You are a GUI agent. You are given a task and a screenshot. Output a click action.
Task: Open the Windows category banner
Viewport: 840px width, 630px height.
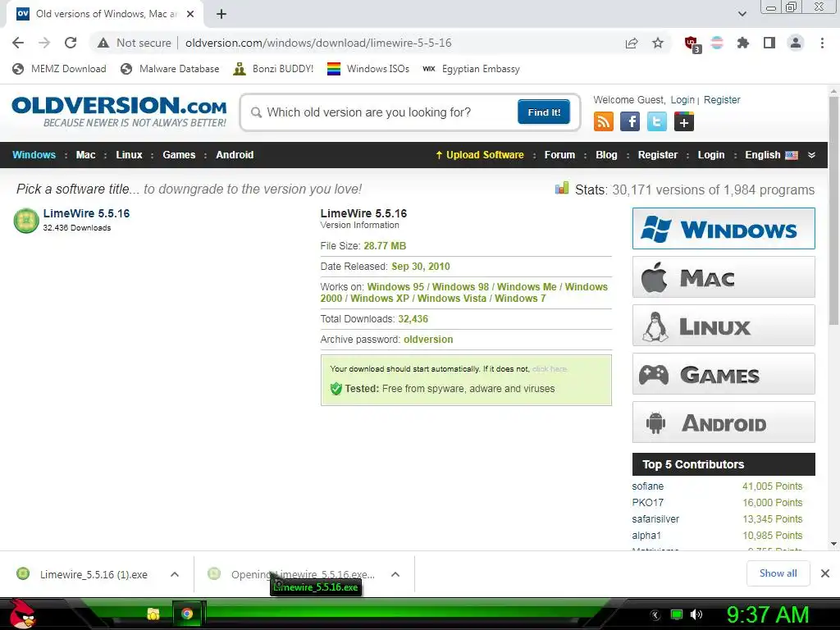point(724,229)
